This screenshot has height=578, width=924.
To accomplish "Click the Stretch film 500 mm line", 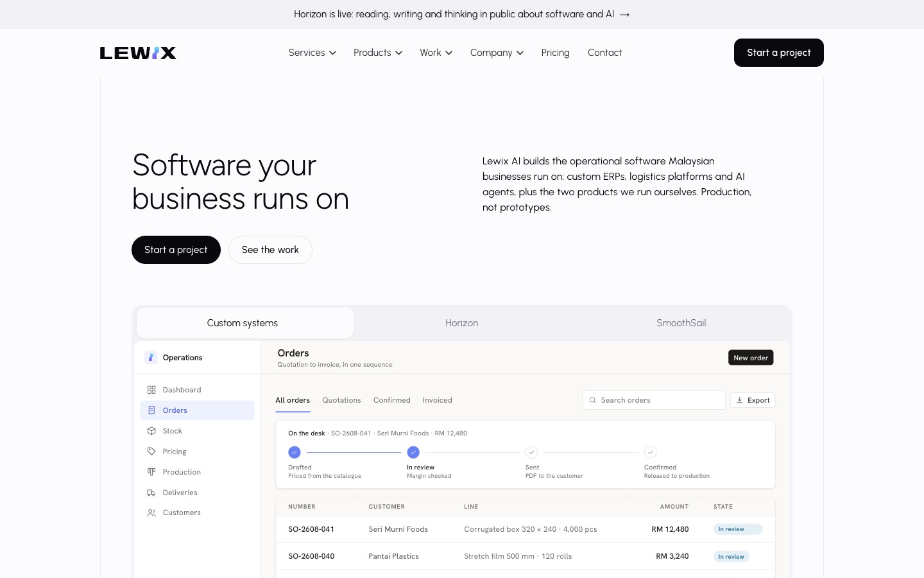I will coord(518,556).
